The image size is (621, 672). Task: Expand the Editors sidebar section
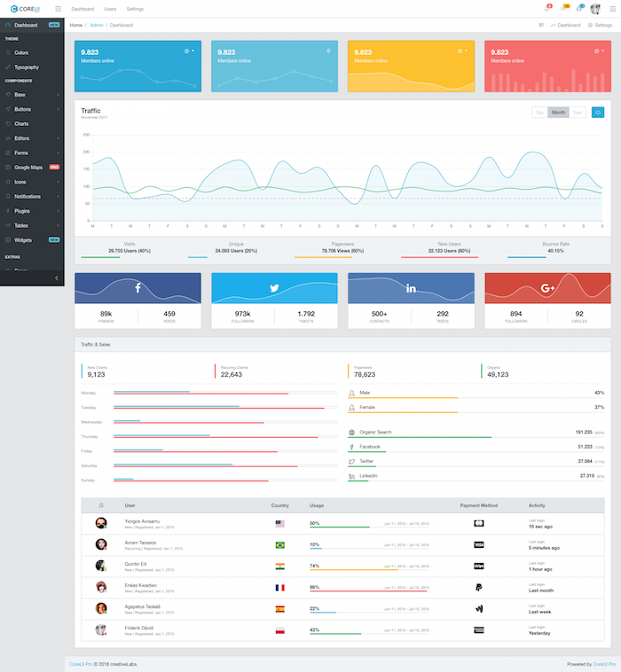32,138
